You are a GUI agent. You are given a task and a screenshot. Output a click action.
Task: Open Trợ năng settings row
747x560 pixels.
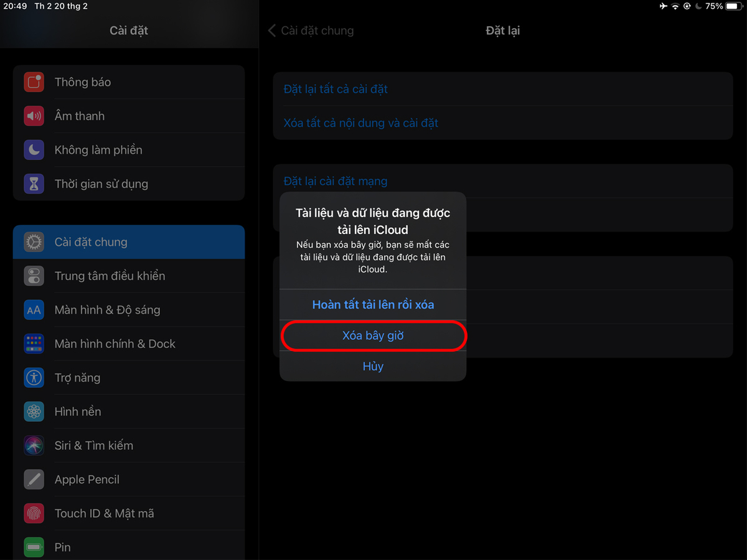[x=129, y=378]
